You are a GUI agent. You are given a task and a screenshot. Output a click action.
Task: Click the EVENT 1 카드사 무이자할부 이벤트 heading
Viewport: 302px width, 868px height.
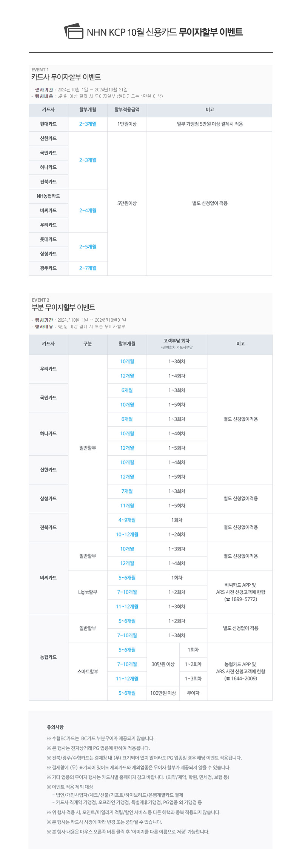(x=66, y=74)
